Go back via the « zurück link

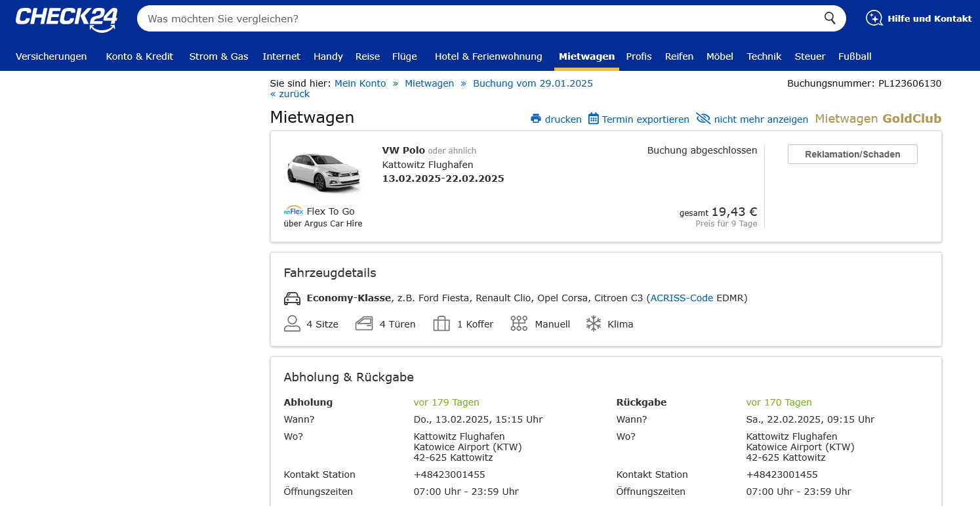click(x=290, y=94)
